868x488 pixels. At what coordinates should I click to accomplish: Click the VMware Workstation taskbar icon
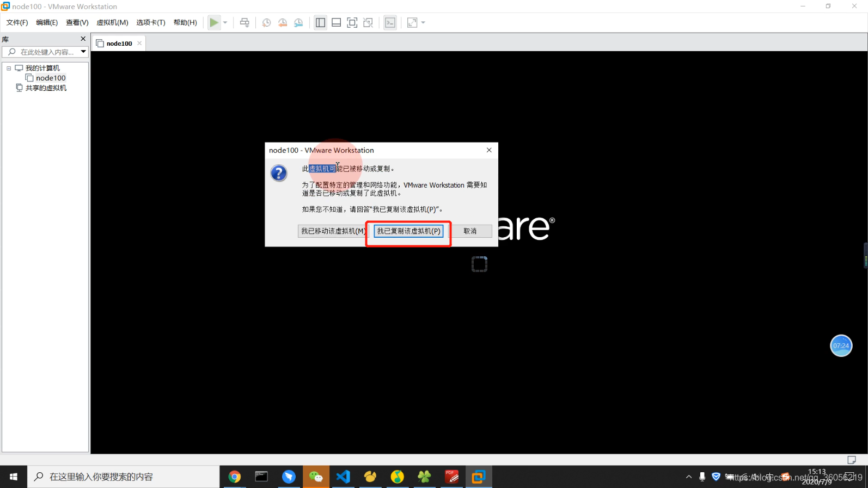479,477
